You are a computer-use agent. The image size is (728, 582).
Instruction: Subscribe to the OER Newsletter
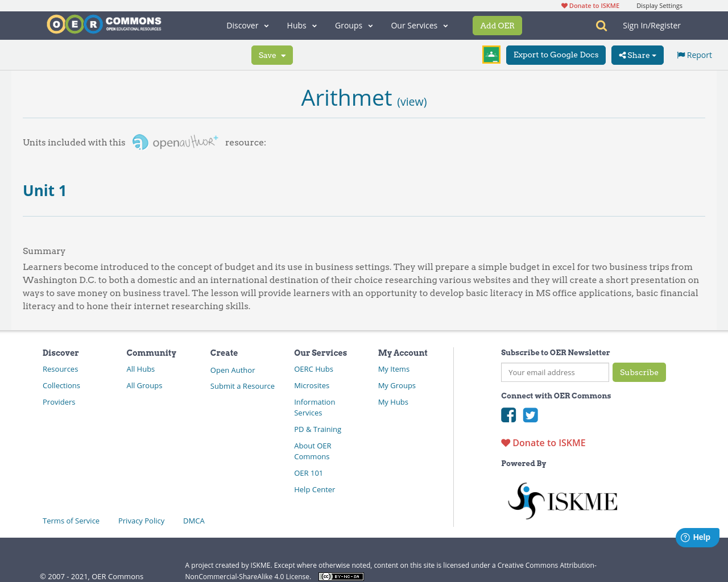pos(639,372)
